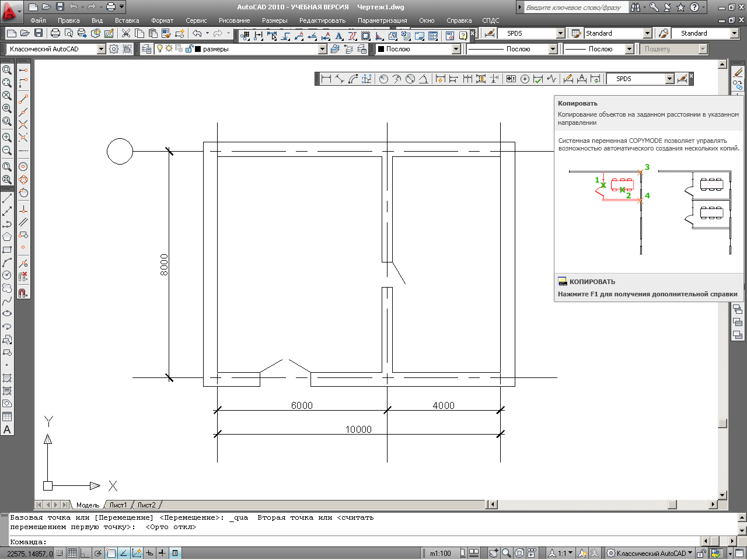Viewport: 747px width, 560px height.
Task: Click the Dimension Update icon
Action: point(595,79)
